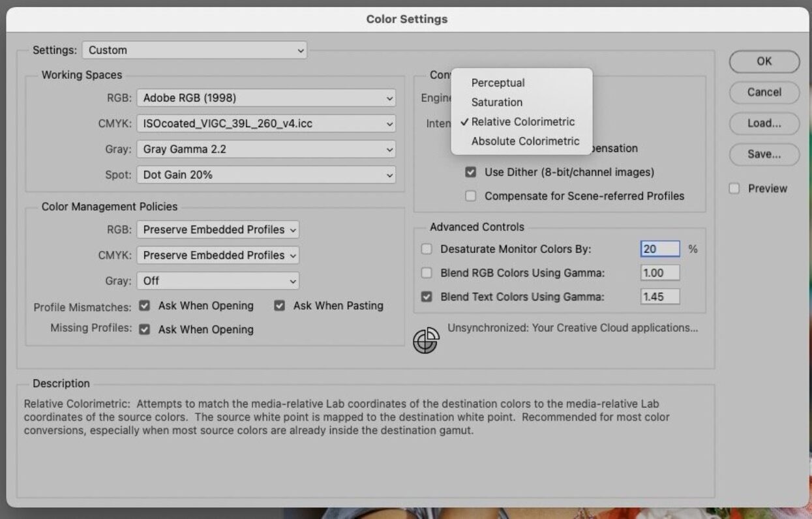Expand CMYK working space profile list

click(266, 123)
